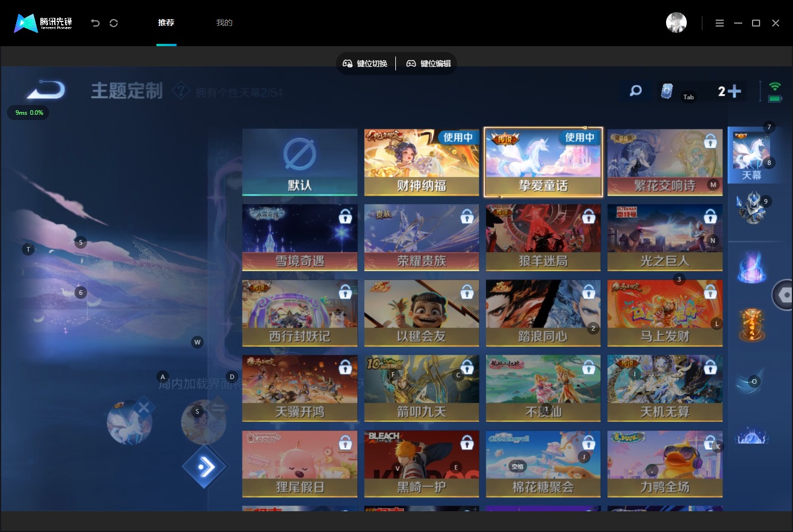Image resolution: width=793 pixels, height=532 pixels.
Task: Select the 天骥开鸿 theme card
Action: point(300,388)
